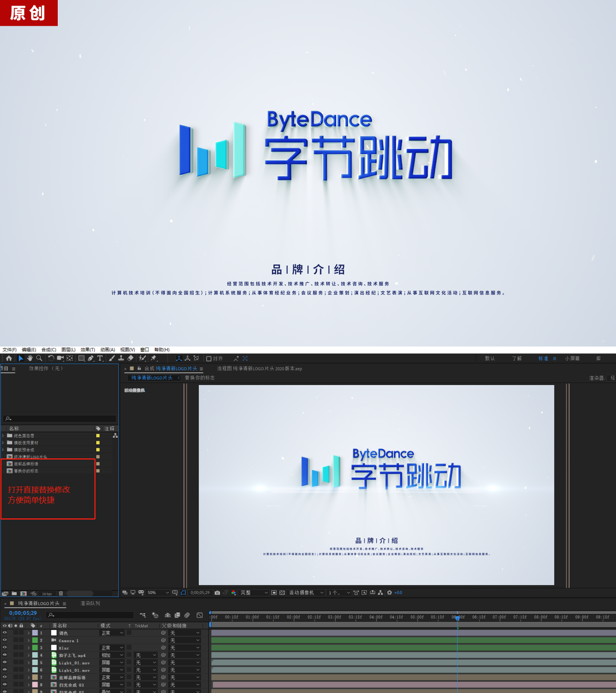
Task: Select the Roto Brush tool
Action: coord(142,358)
